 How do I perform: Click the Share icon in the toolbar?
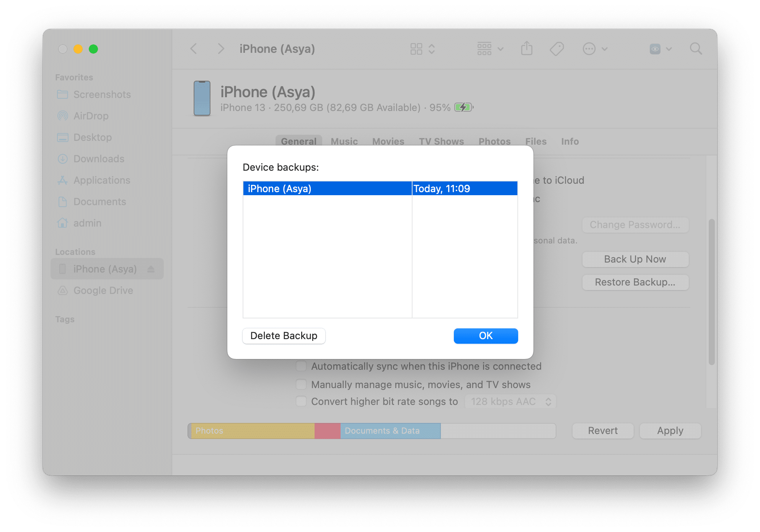pyautogui.click(x=527, y=49)
